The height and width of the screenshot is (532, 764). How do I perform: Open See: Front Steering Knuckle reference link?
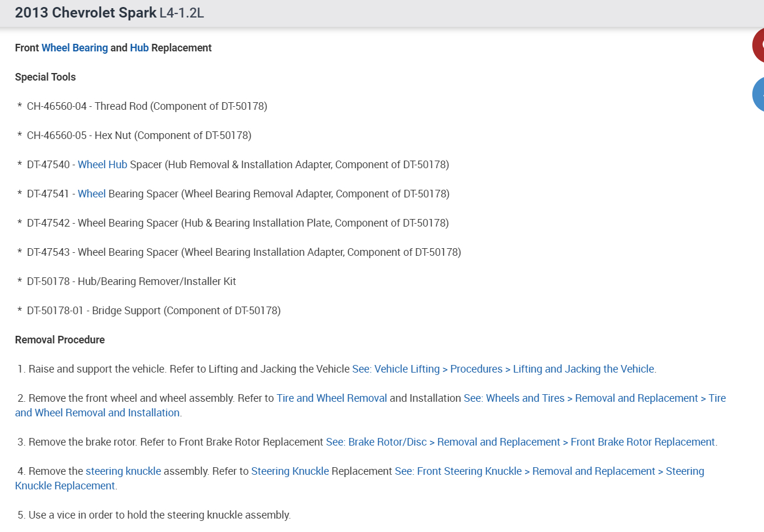tap(549, 471)
